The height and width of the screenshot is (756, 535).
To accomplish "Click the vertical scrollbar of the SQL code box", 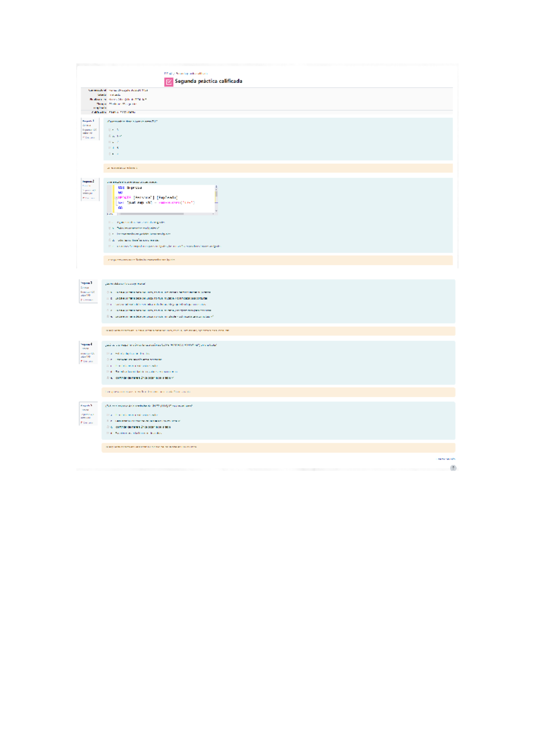I will tap(216, 198).
